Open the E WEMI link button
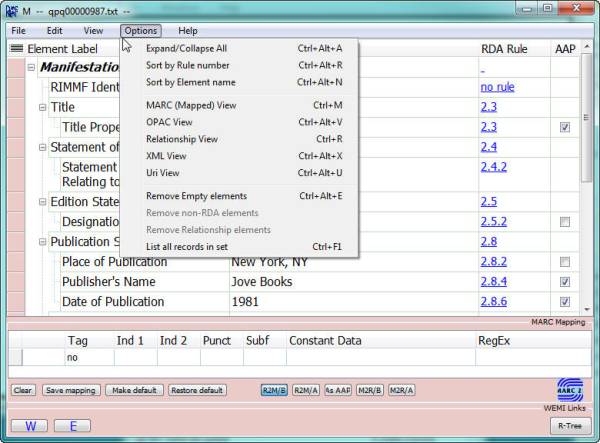Screen dimensions: 600x443 (73, 426)
